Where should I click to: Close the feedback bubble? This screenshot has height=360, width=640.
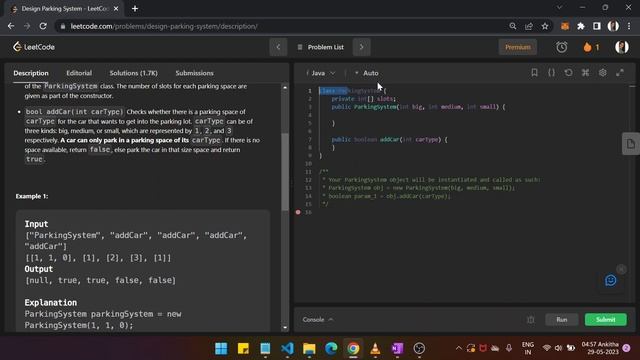621,269
